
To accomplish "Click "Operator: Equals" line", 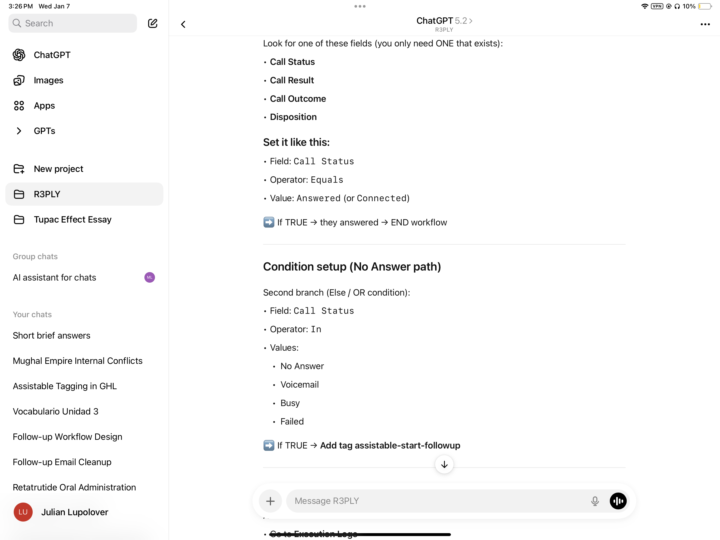I will [306, 180].
